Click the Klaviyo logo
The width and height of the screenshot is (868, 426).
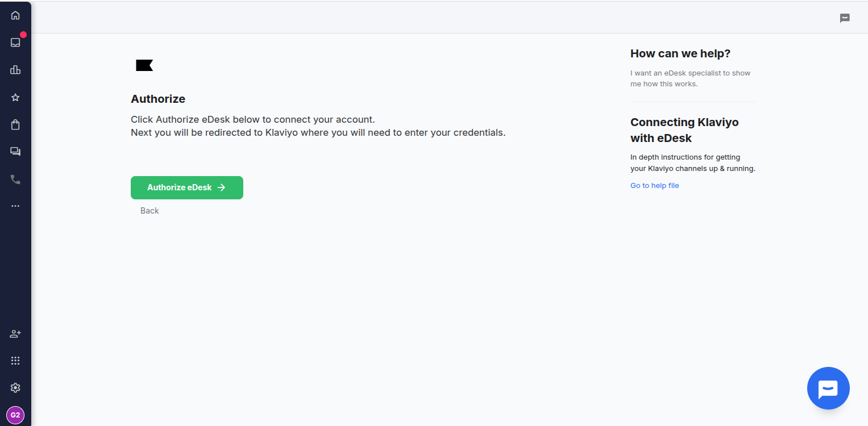(144, 65)
